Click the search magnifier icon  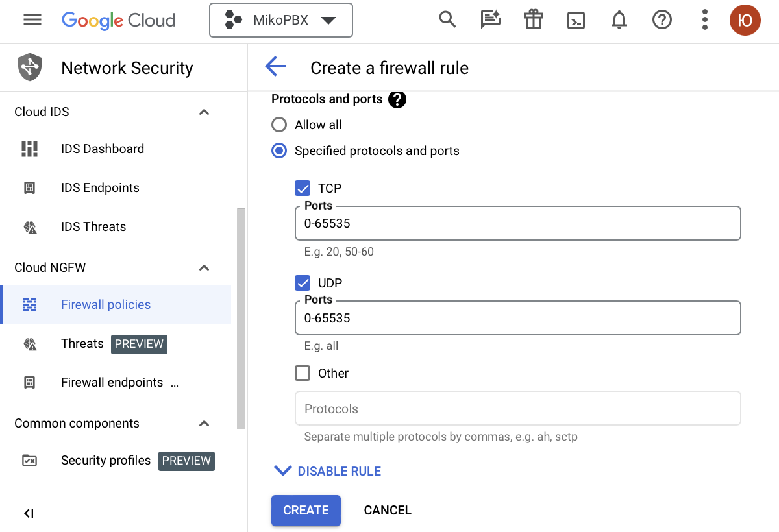tap(447, 20)
